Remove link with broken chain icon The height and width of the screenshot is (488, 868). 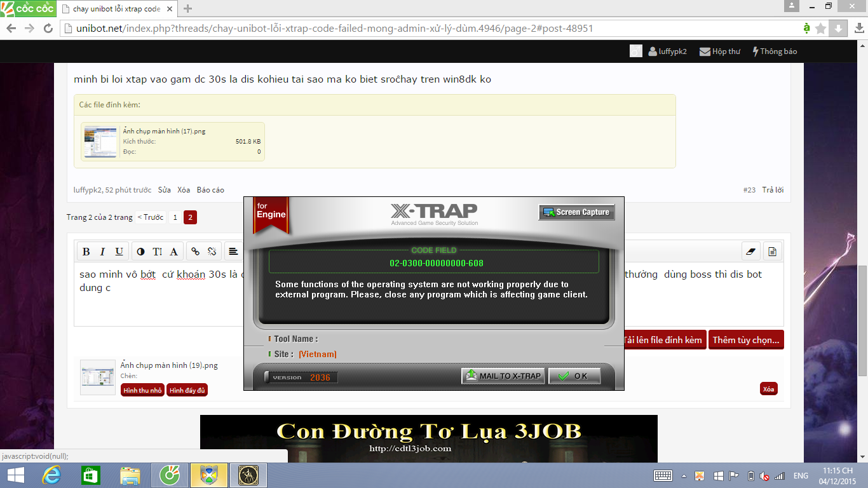click(x=212, y=252)
